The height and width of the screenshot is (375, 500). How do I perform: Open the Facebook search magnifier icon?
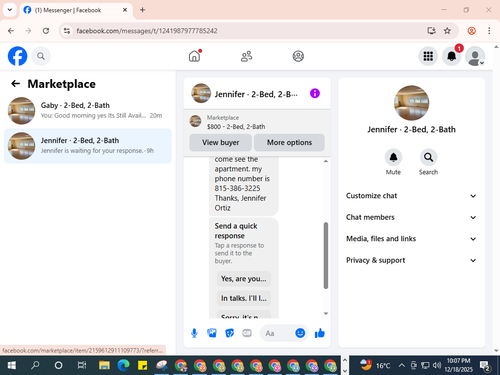41,56
